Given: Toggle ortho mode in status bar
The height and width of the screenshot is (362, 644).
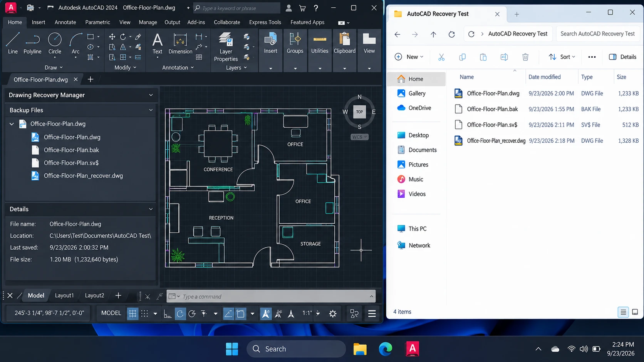Looking at the screenshot, I should click(168, 314).
